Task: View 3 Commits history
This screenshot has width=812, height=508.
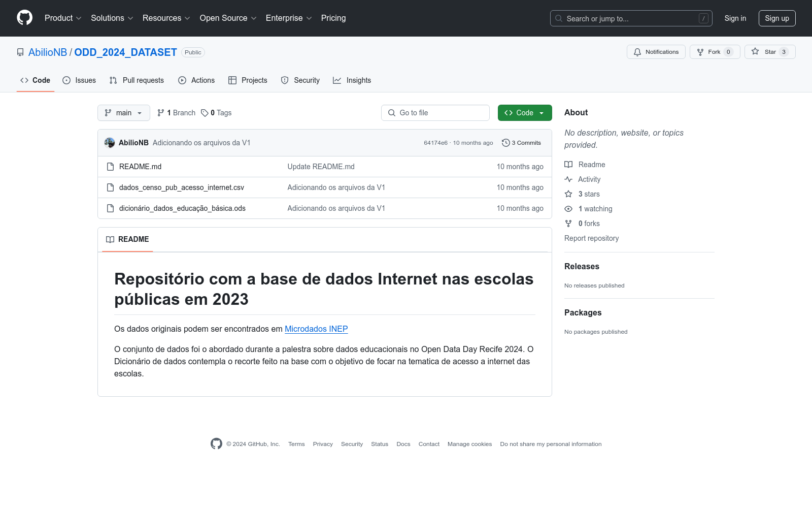Action: point(522,143)
